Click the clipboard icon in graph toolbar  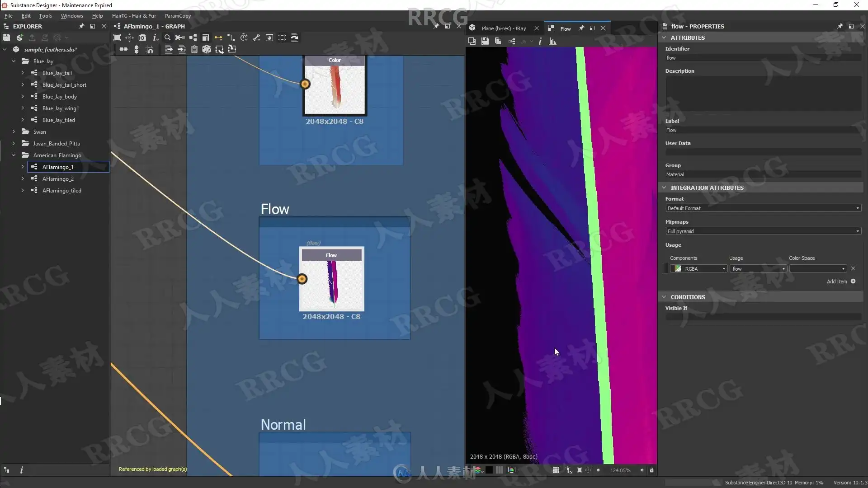(x=194, y=50)
